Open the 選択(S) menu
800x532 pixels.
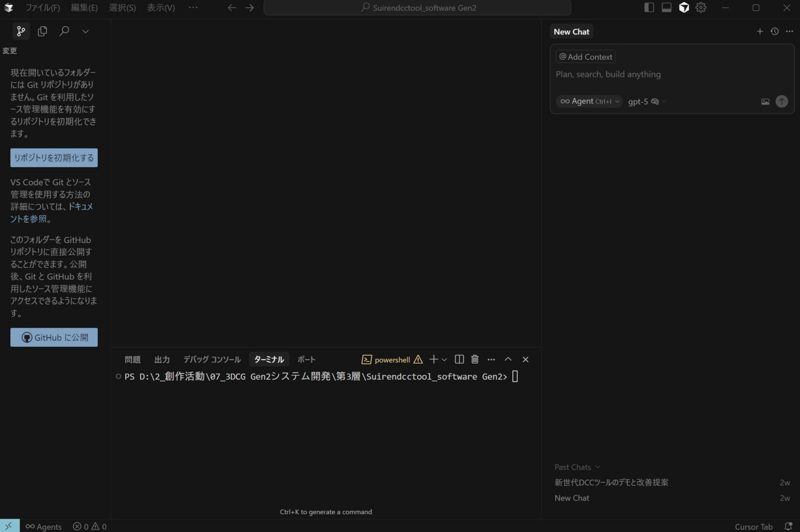pos(122,8)
